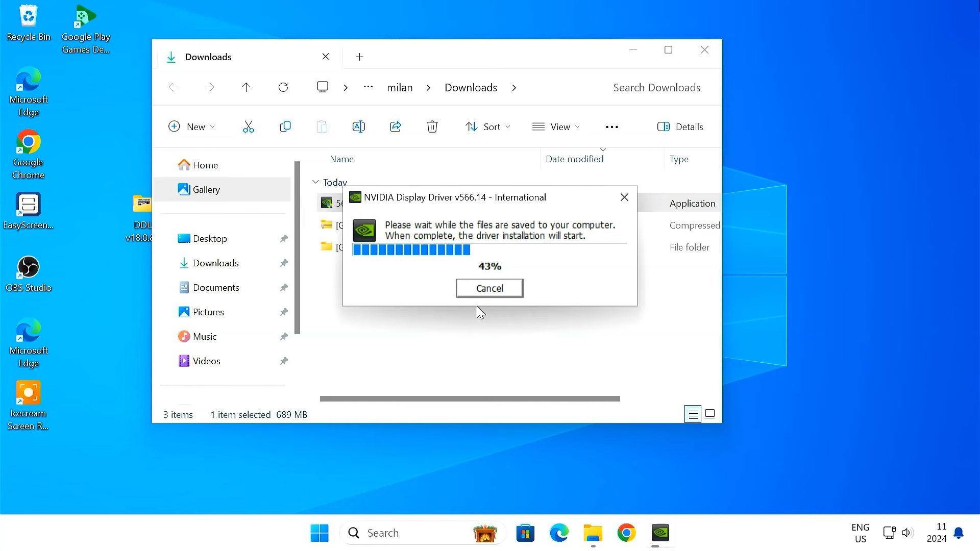Refresh the Downloads folder

pos(283,87)
